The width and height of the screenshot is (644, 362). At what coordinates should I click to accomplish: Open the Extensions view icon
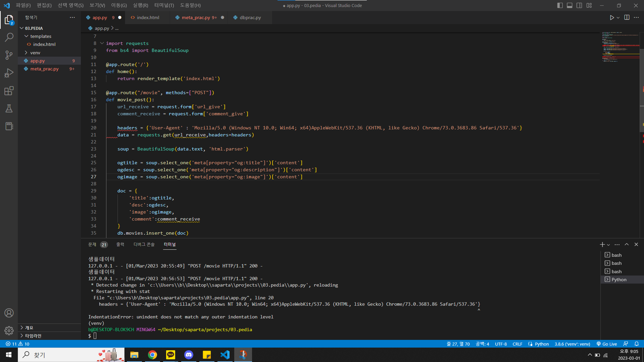9,91
